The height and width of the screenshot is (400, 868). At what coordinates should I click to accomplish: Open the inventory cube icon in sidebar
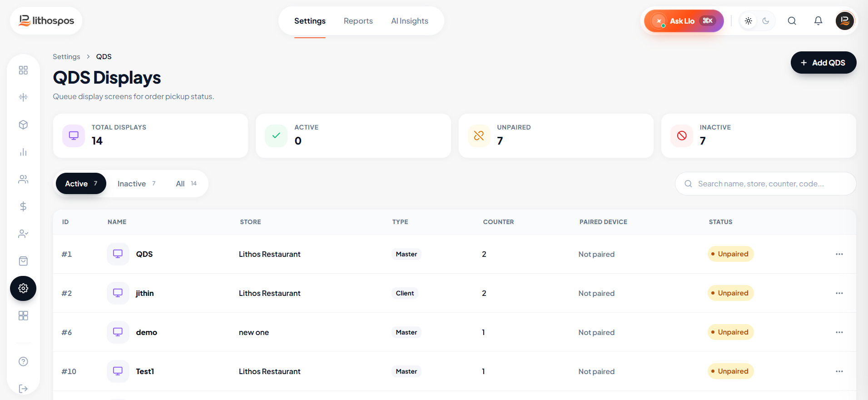(23, 125)
